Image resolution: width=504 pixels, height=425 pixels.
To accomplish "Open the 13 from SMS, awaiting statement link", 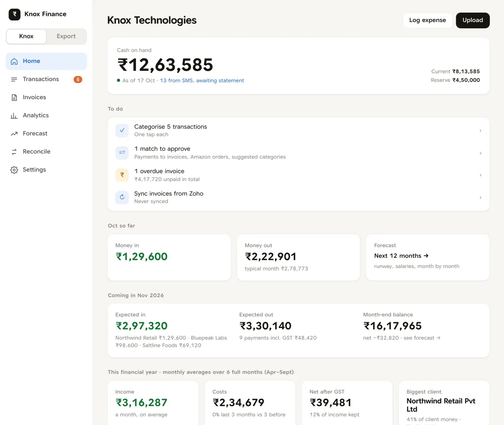I will (202, 81).
